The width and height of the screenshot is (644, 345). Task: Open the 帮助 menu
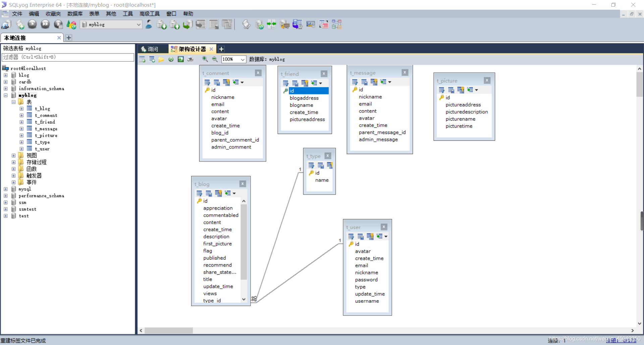click(x=188, y=14)
